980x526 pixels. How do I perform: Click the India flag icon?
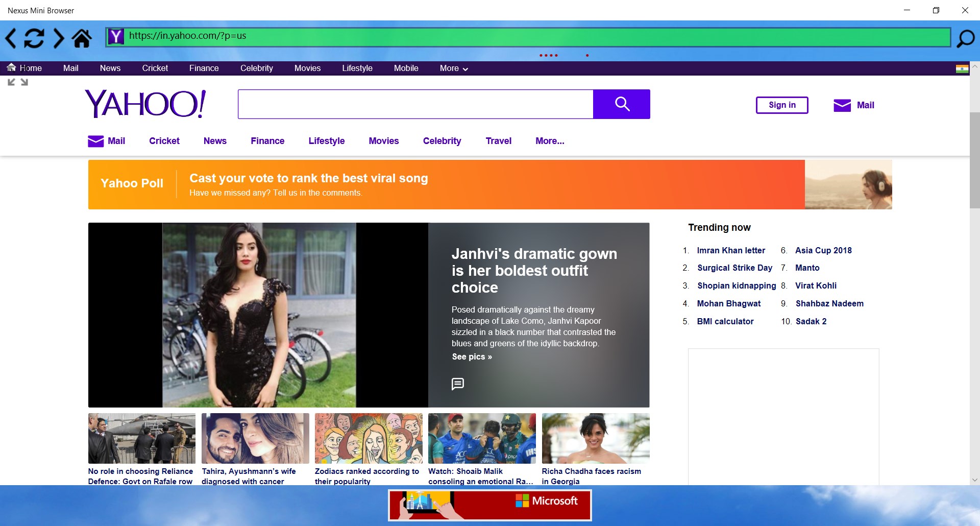(962, 68)
